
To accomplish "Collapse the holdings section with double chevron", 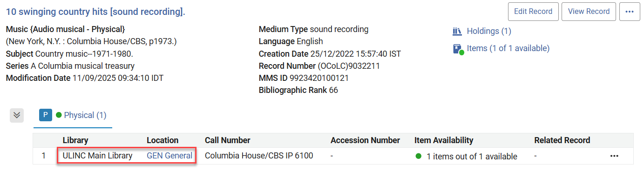I will tap(17, 115).
